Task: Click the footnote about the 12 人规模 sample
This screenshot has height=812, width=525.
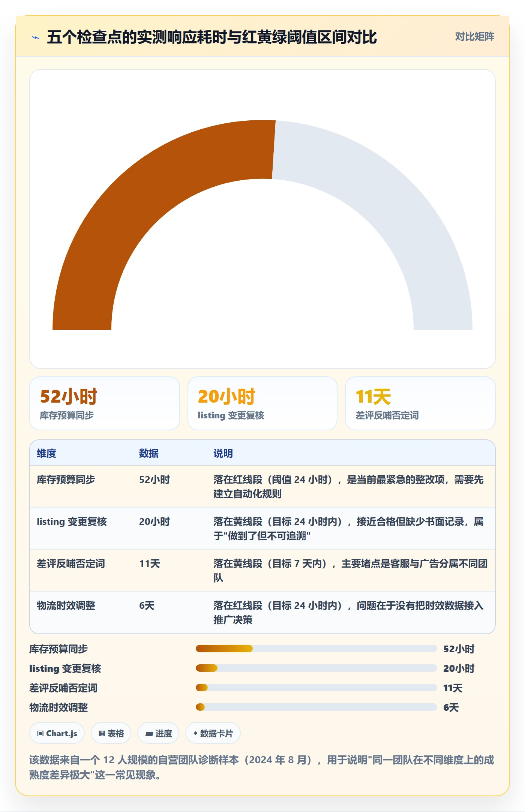Action: click(x=262, y=767)
